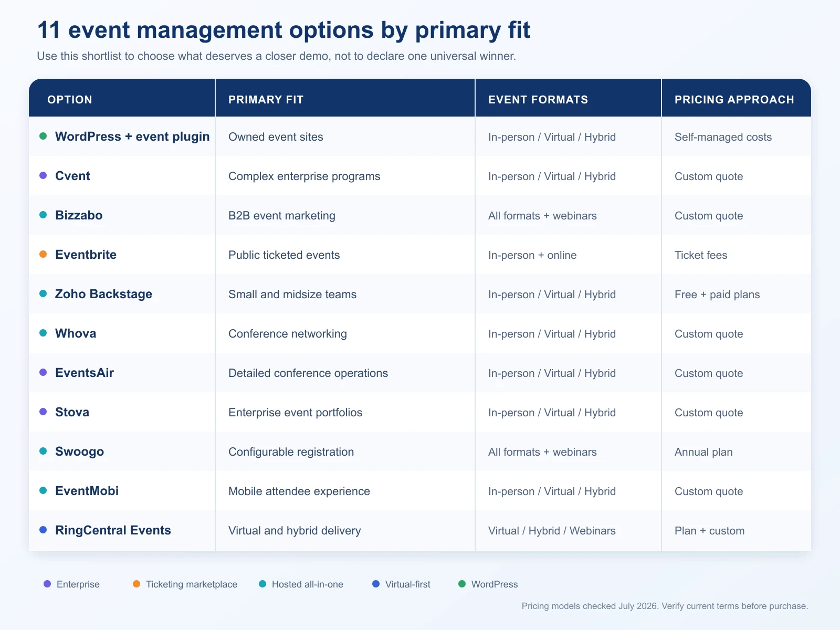Open the Whova option name

coord(76,333)
